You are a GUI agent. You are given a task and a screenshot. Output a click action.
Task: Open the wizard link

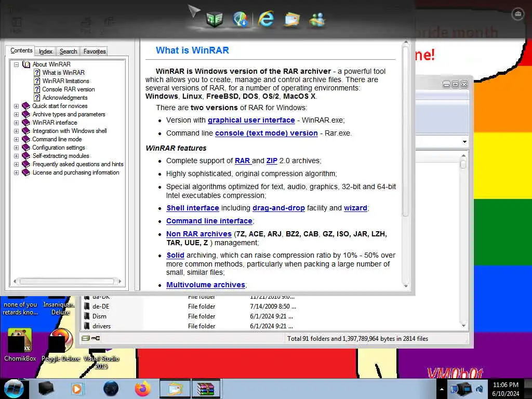coord(355,208)
